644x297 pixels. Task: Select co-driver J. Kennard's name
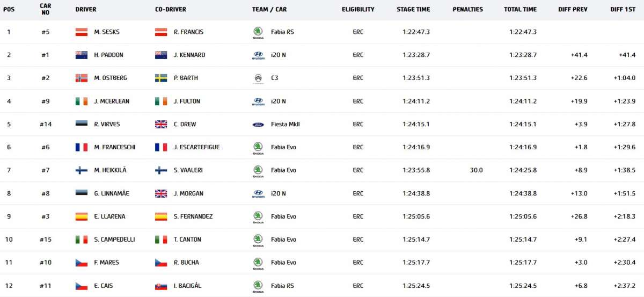(189, 55)
